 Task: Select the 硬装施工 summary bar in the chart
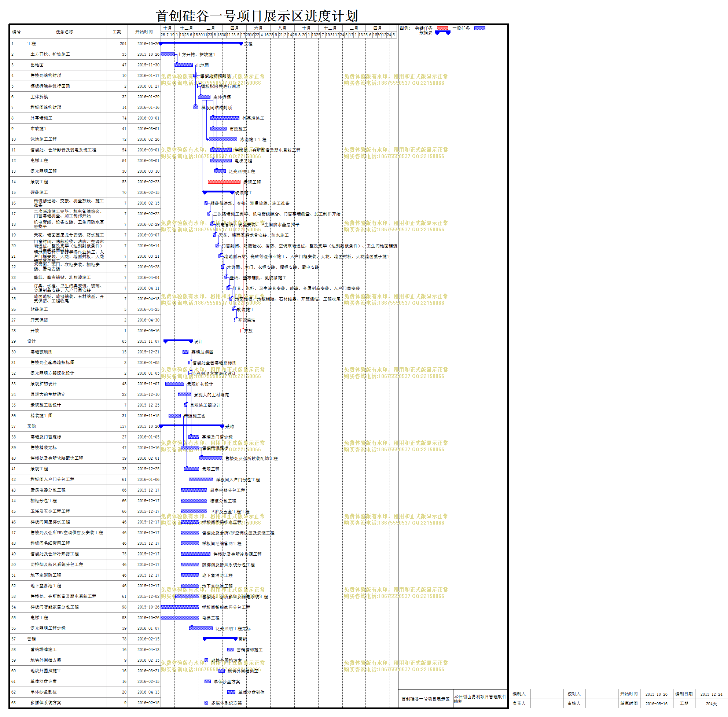[x=219, y=192]
